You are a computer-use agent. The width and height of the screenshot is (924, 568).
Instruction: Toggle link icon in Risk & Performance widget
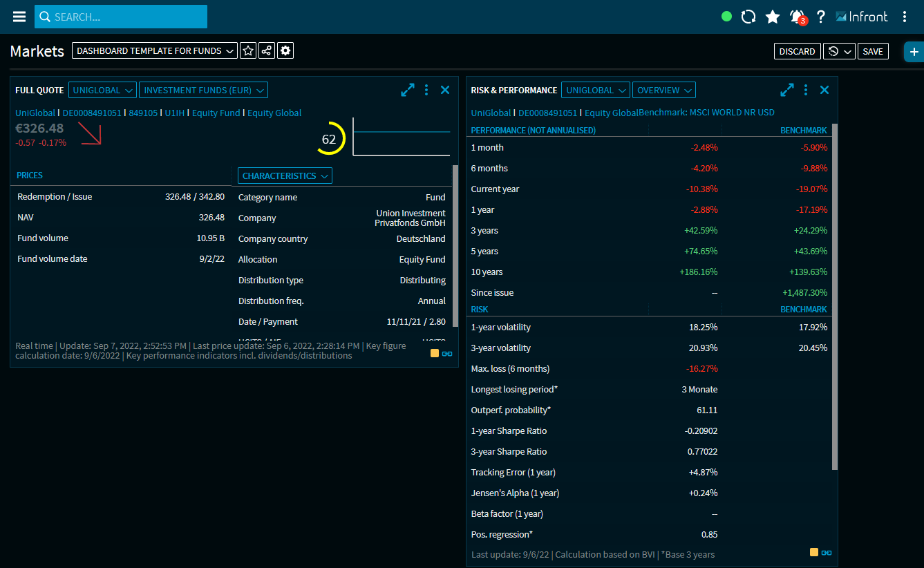click(827, 553)
